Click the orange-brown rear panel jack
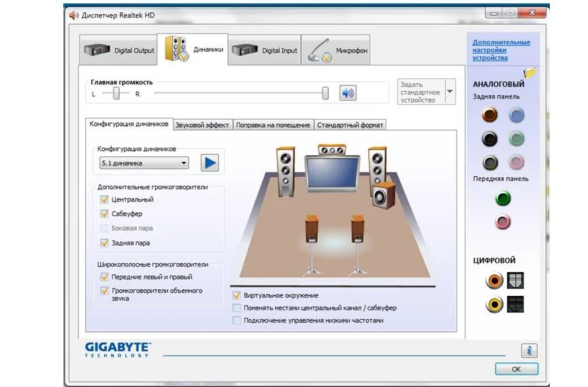This screenshot has width=588, height=387. coord(489,115)
